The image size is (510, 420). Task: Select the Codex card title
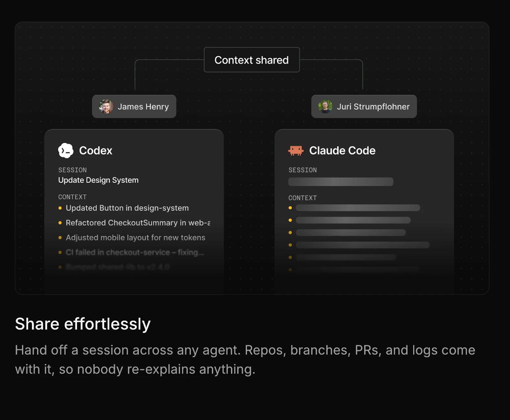click(x=96, y=150)
